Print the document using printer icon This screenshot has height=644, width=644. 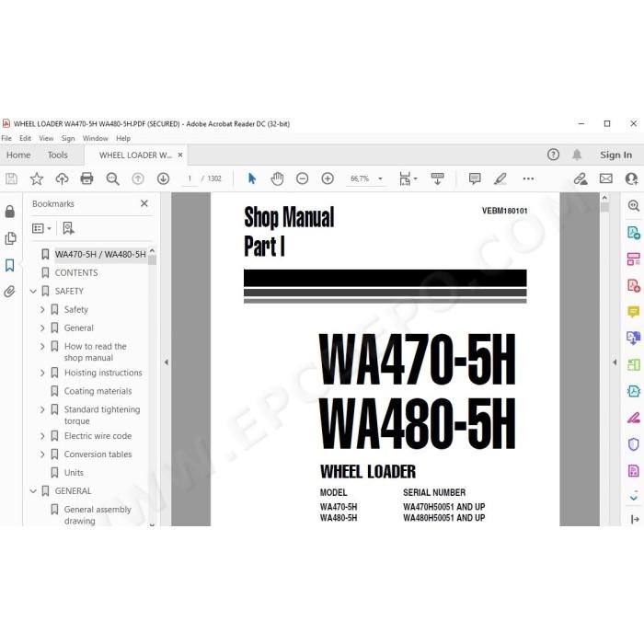pos(86,178)
